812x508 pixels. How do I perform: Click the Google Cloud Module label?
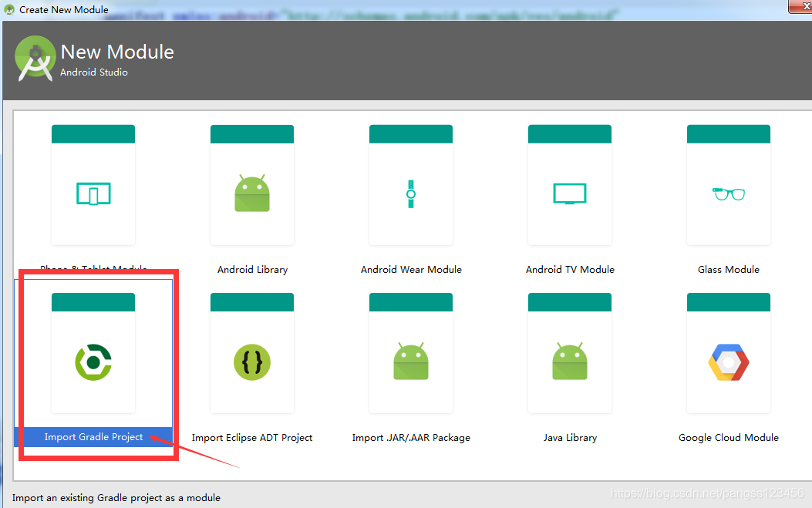pos(729,438)
